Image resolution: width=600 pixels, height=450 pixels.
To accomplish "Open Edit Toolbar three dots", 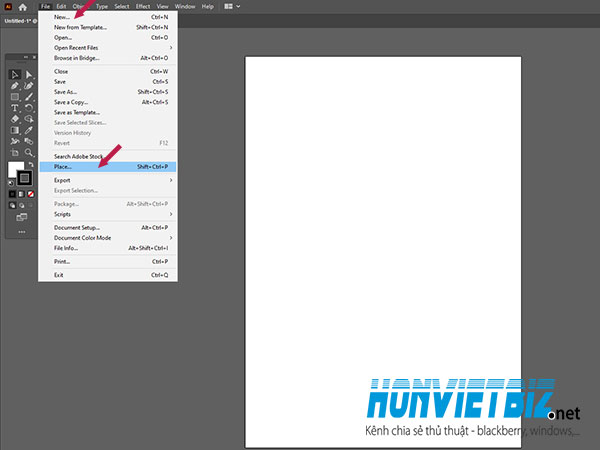I will (x=22, y=232).
